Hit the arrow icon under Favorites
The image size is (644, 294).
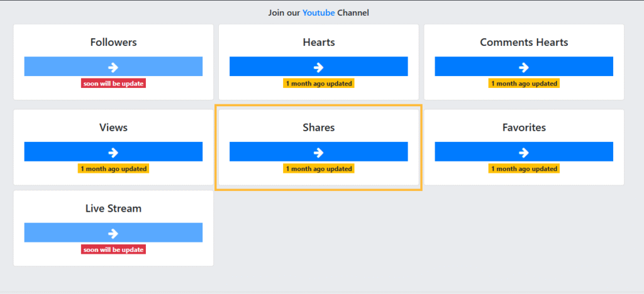(x=523, y=152)
